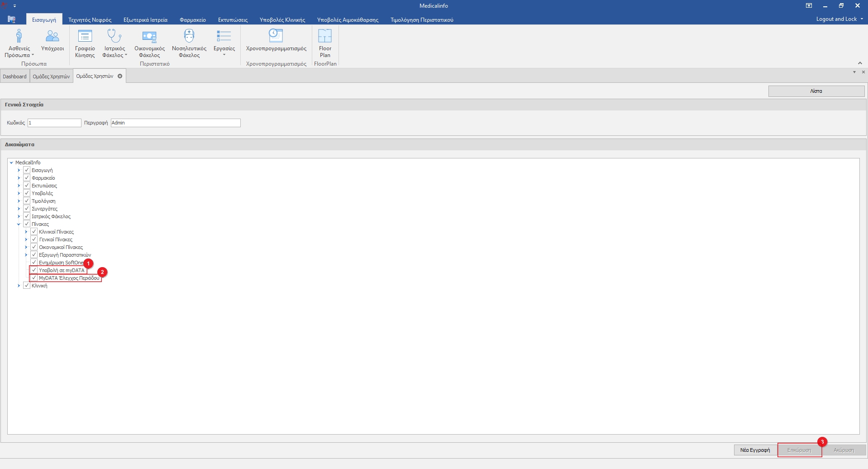This screenshot has height=469, width=868.
Task: Collapse the Πίνακες tree node
Action: tap(19, 224)
